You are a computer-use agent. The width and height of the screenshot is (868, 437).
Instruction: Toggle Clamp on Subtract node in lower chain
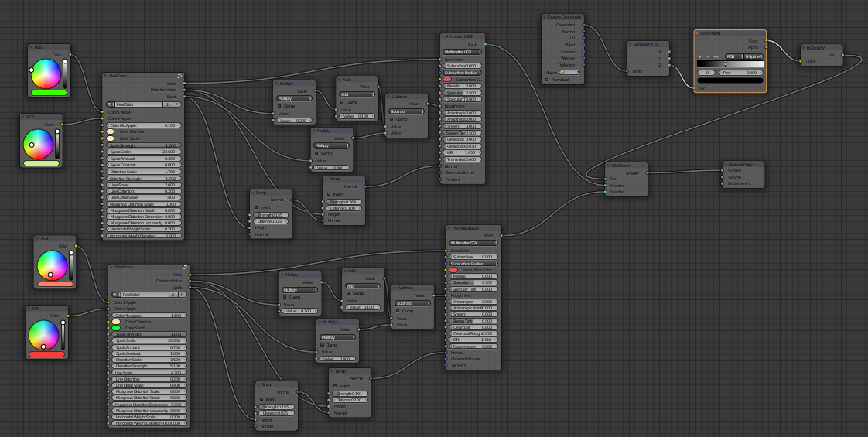(397, 311)
